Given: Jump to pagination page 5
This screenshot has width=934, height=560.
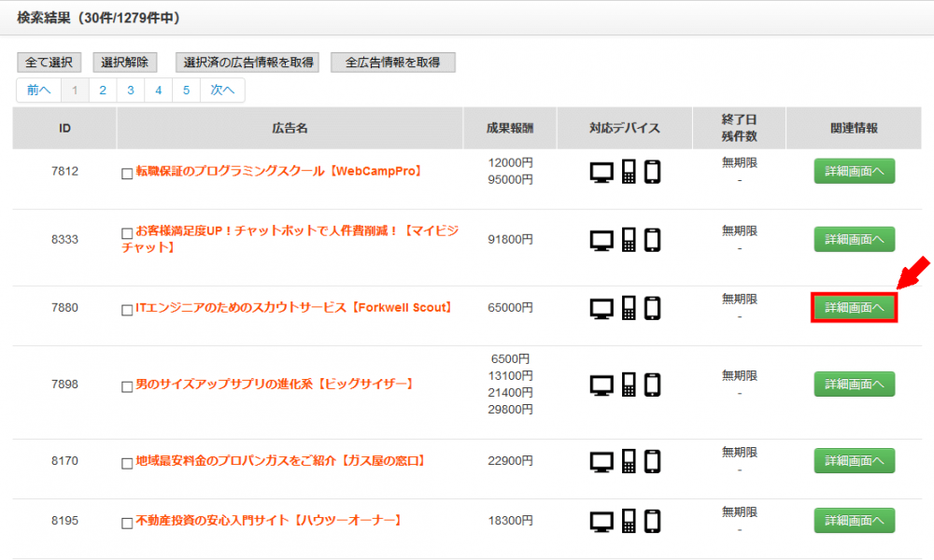Looking at the screenshot, I should [x=187, y=90].
